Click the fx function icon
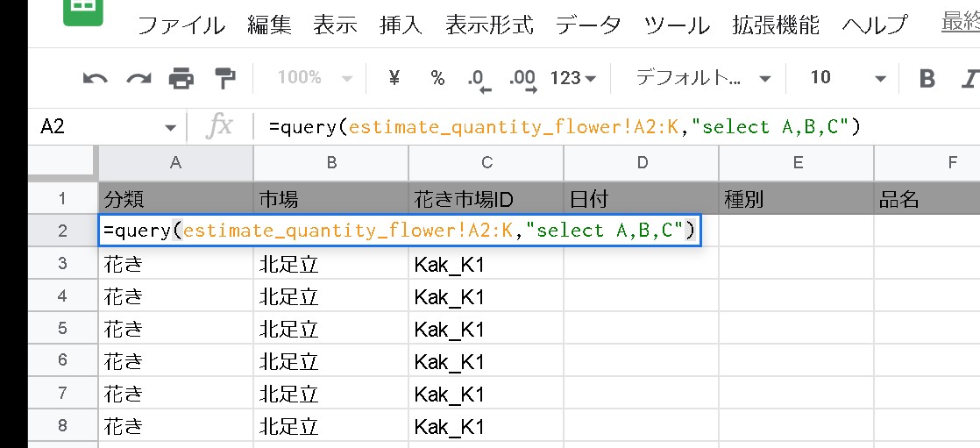The height and width of the screenshot is (448, 980). (x=219, y=127)
